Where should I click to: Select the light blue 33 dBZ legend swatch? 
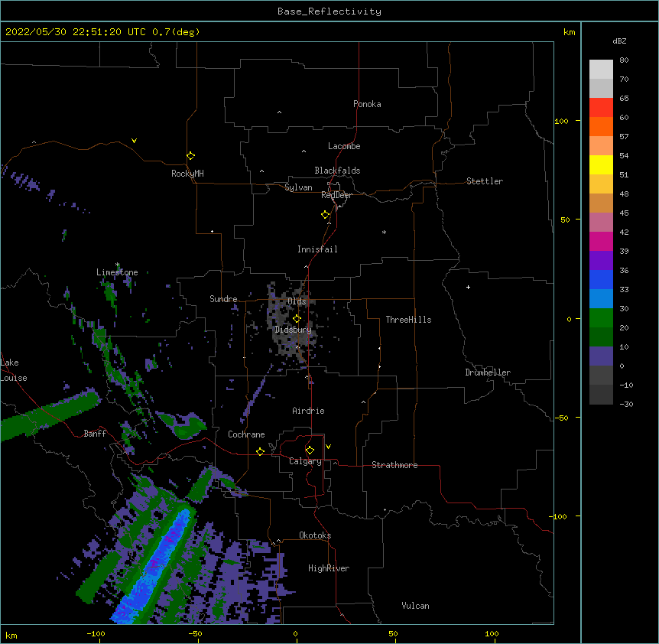click(x=601, y=299)
